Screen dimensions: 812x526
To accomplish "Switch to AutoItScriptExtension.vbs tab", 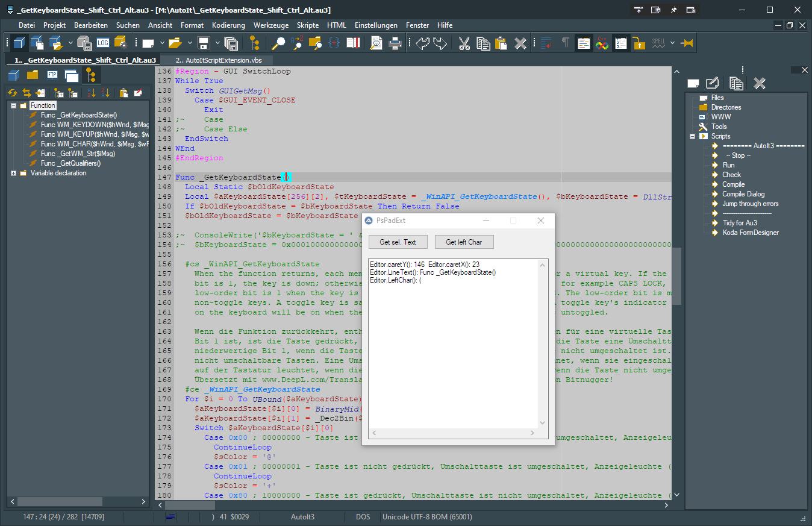I will coord(218,60).
